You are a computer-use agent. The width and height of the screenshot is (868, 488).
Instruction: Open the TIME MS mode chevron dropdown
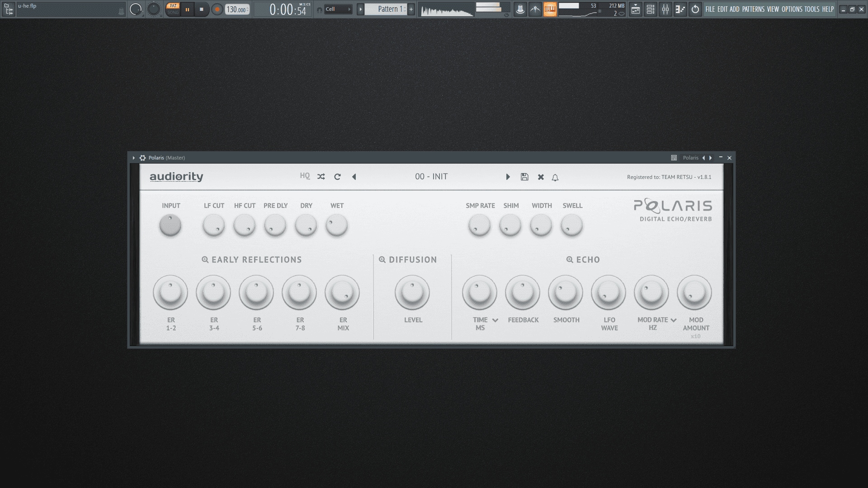495,320
